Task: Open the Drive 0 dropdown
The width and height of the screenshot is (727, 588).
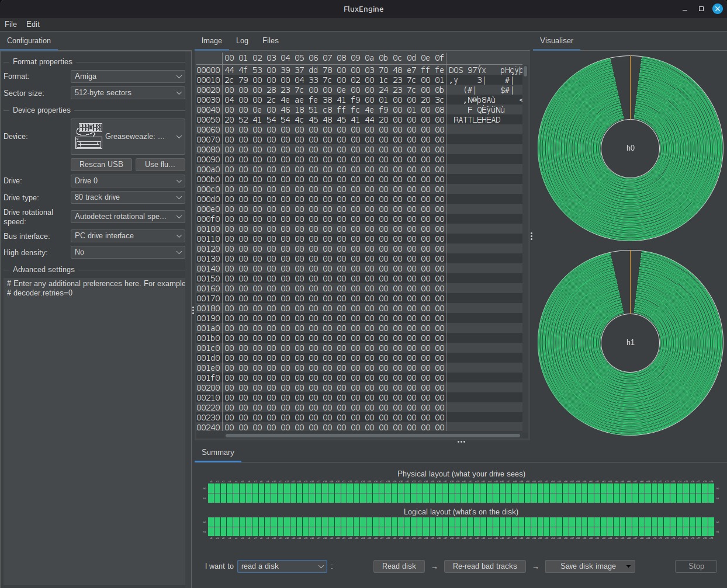Action: pyautogui.click(x=127, y=181)
